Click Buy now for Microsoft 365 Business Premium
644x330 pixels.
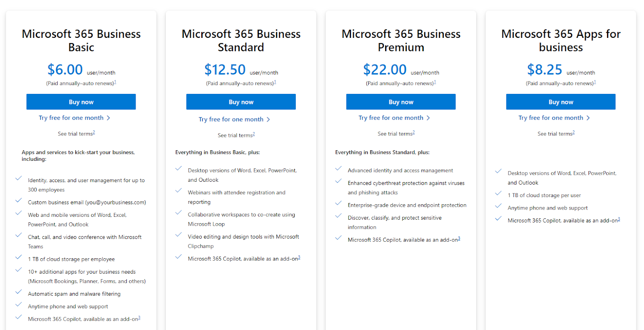coord(401,102)
